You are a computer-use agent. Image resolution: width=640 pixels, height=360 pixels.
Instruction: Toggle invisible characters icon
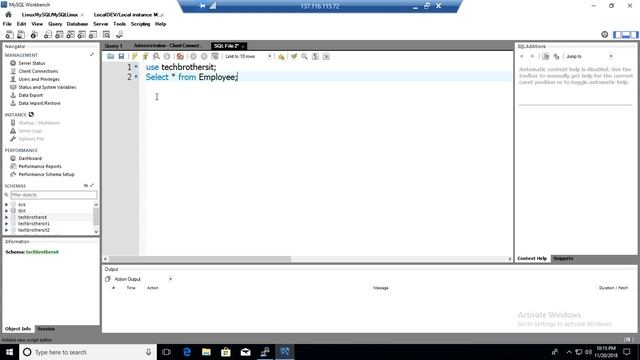[x=315, y=56]
